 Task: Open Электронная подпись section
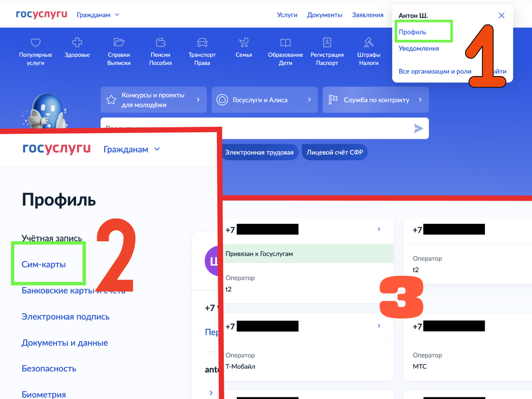click(66, 317)
